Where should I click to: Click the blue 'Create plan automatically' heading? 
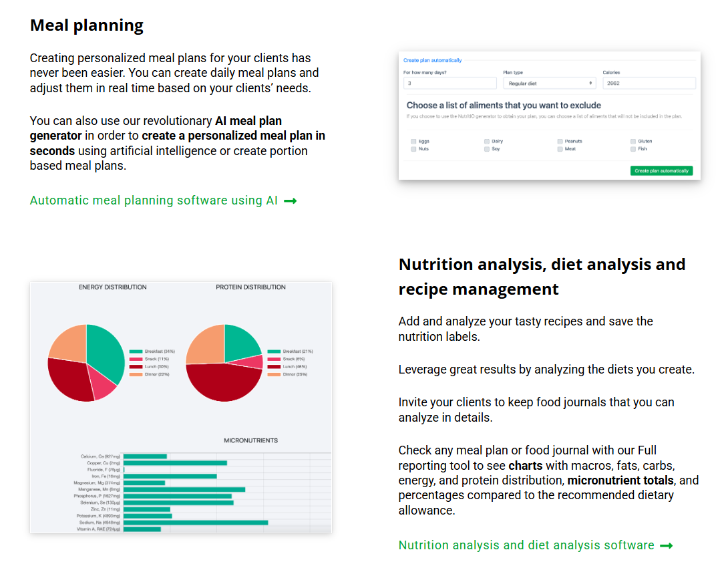pyautogui.click(x=432, y=60)
